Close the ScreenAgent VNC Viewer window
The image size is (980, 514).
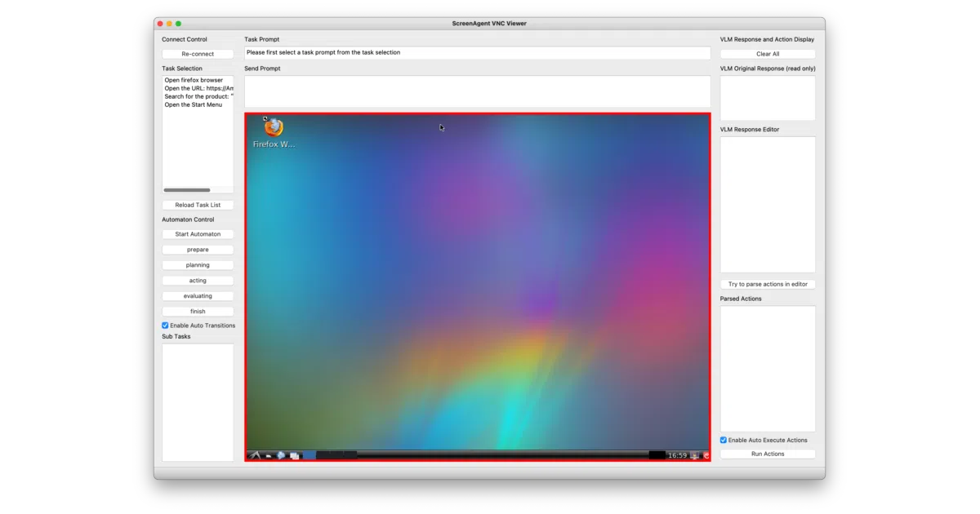coord(160,24)
